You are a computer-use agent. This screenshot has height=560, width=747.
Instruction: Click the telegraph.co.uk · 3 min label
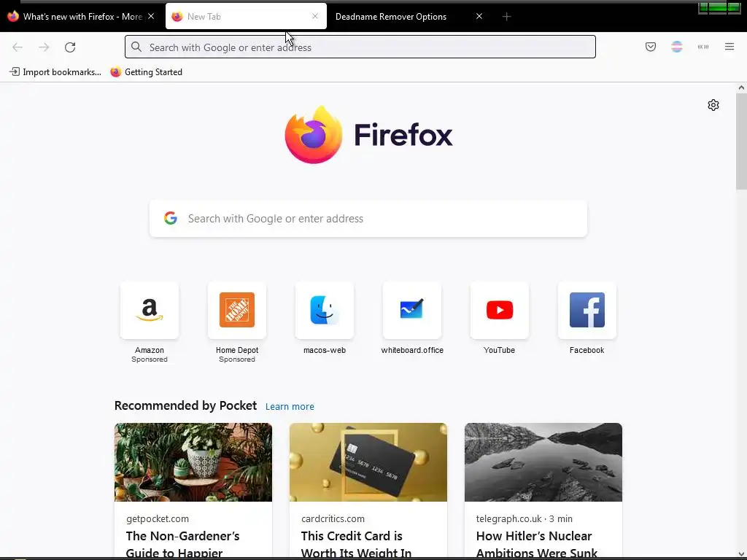(x=524, y=518)
